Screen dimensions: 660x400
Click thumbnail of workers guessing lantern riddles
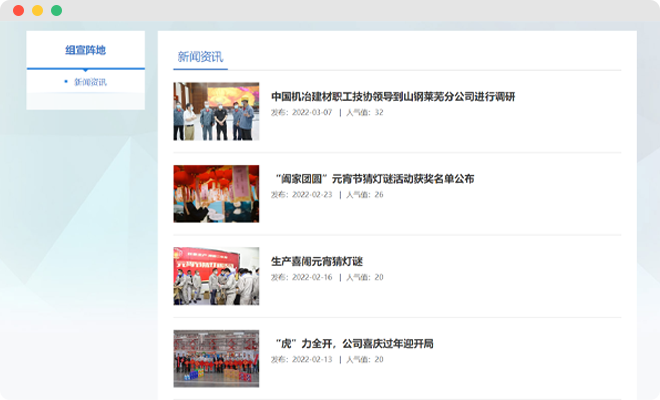216,276
